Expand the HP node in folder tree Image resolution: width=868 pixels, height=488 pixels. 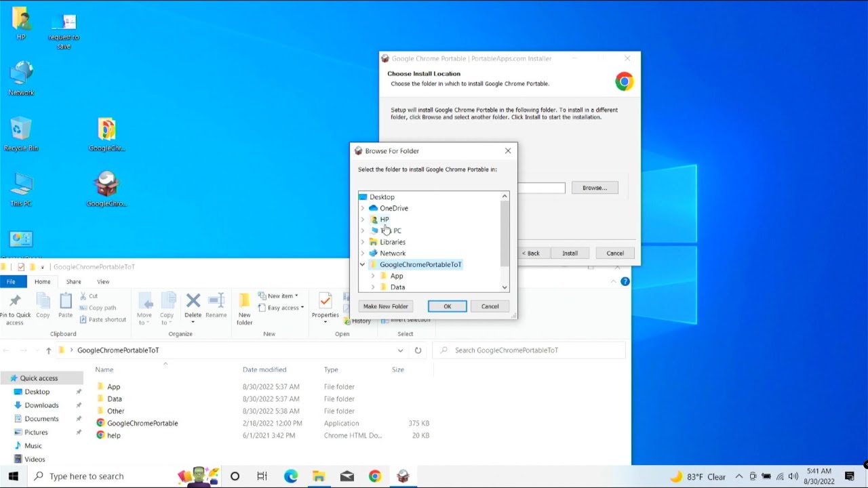[363, 220]
